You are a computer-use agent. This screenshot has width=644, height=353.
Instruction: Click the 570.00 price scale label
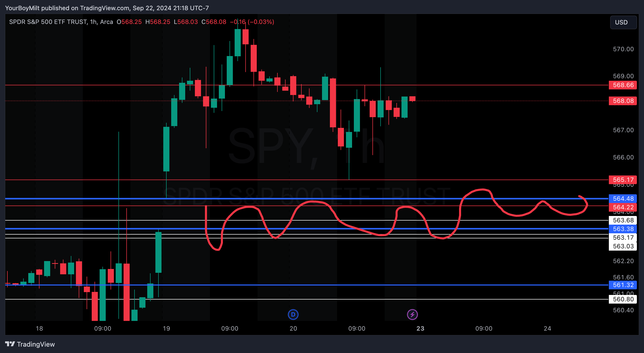[x=623, y=49]
